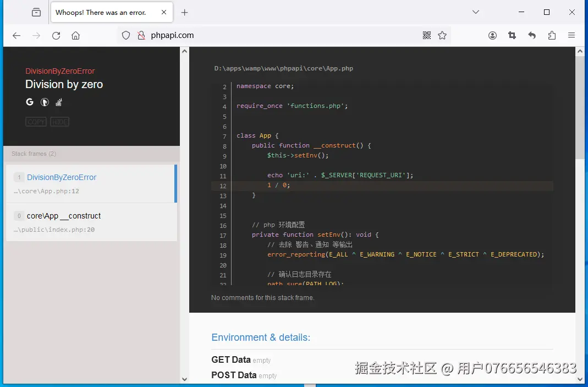Toggle the tracking protection shield
This screenshot has height=387, width=588.
(126, 35)
